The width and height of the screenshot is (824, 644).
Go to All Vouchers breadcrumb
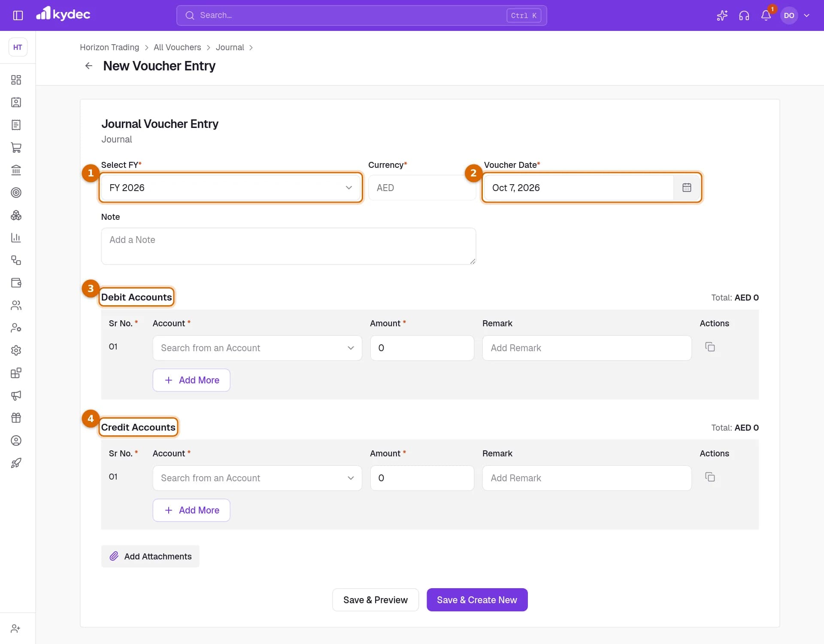click(x=177, y=47)
